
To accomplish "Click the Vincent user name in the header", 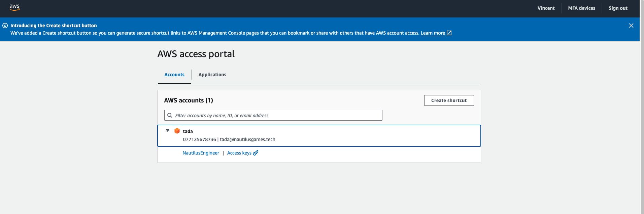I will 546,8.
